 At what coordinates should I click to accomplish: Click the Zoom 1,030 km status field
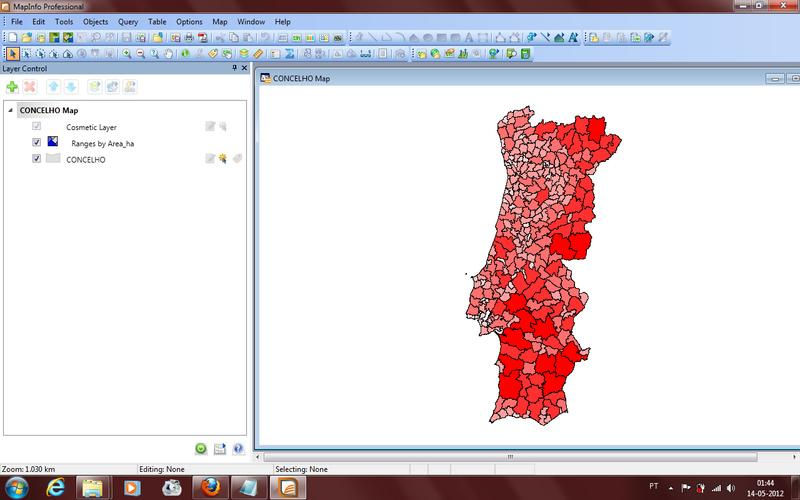69,469
